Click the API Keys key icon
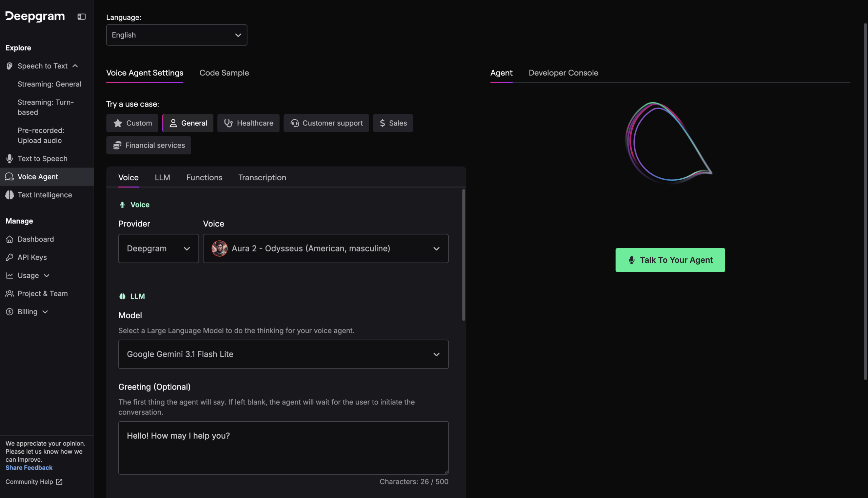Viewport: 868px width, 498px height. tap(9, 257)
